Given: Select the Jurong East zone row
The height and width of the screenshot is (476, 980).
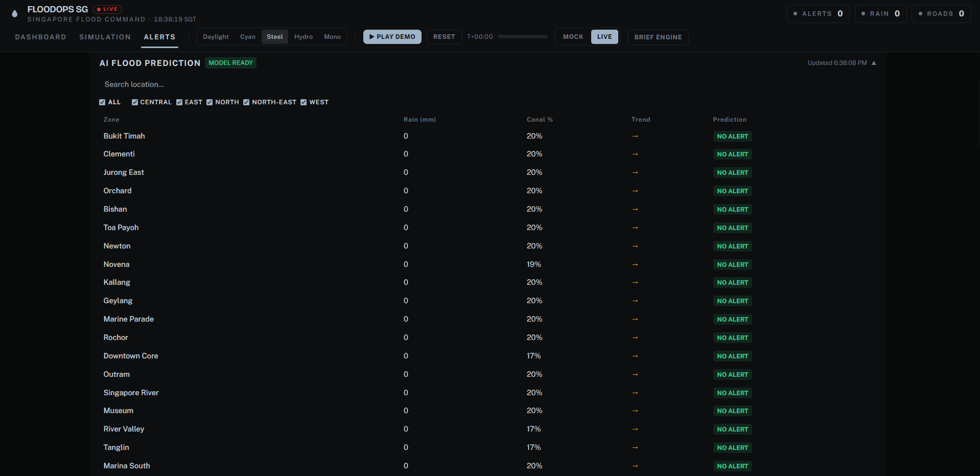Looking at the screenshot, I should pyautogui.click(x=488, y=172).
